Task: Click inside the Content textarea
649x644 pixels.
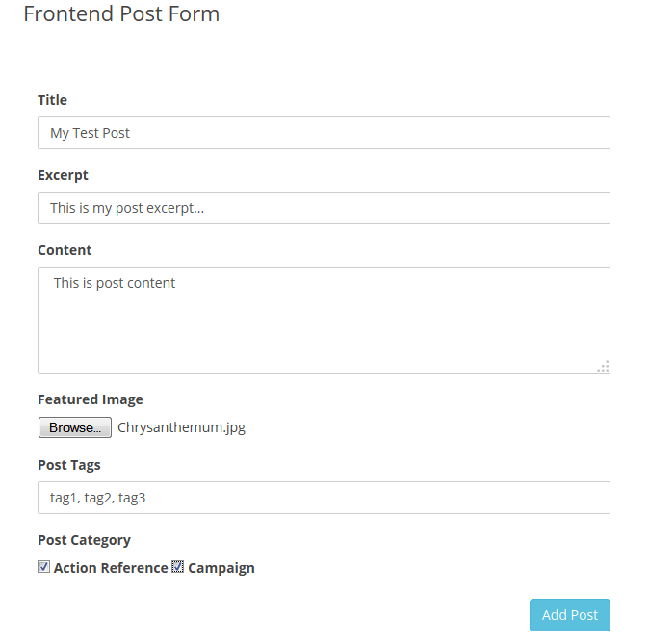Action: 324,320
